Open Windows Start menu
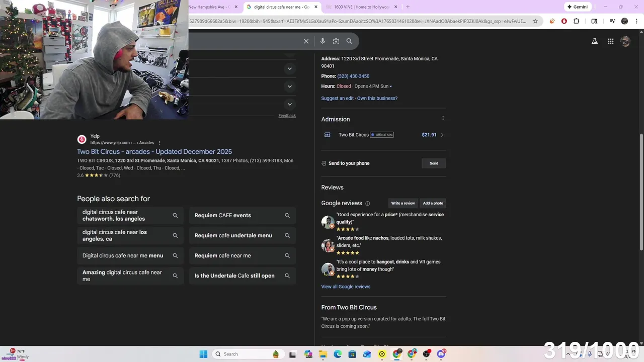This screenshot has height=362, width=644. coord(203,354)
